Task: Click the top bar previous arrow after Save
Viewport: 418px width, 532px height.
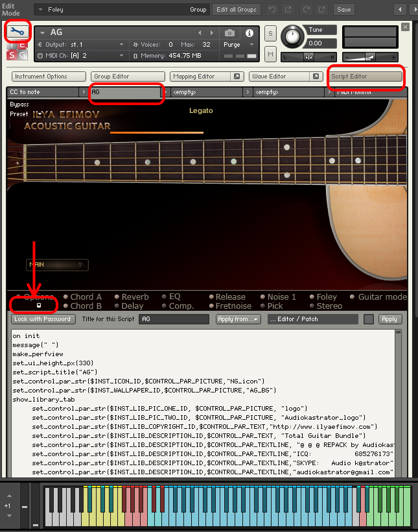Action: pyautogui.click(x=400, y=10)
